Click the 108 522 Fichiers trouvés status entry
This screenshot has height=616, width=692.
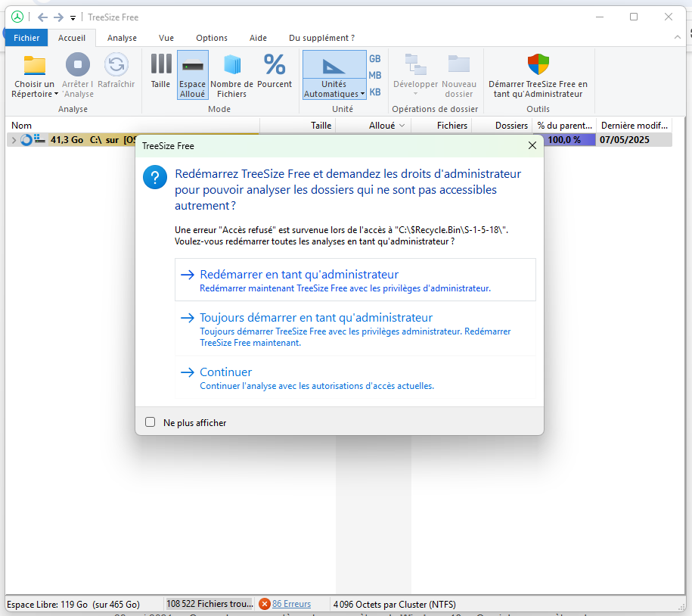[209, 604]
